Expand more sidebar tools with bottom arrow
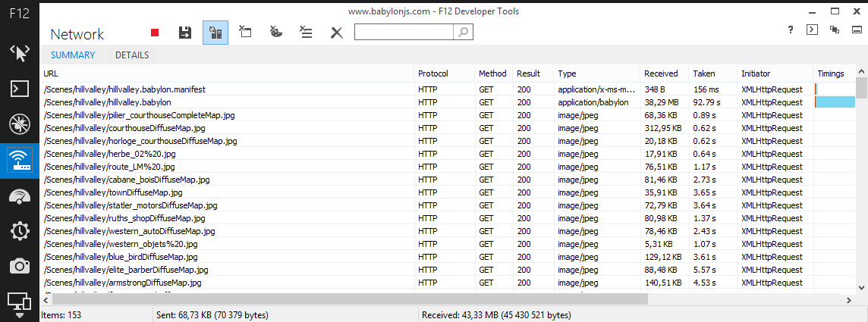 19,316
